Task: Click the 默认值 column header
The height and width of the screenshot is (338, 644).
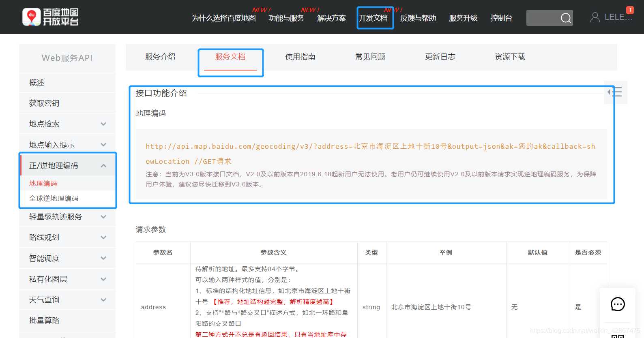Action: click(x=538, y=252)
